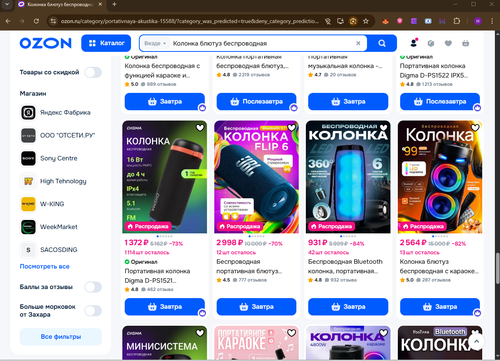Select Sony Centre shop filter

(x=49, y=158)
